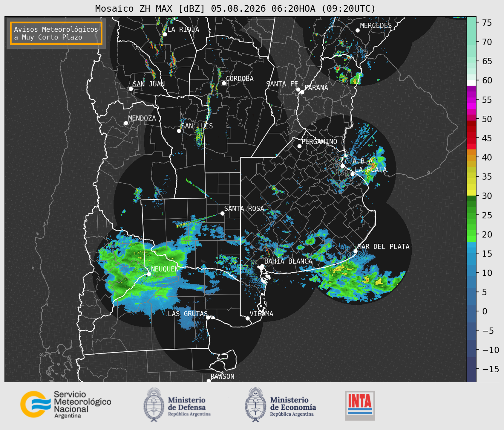Click the 60 dBZ white color band
Viewport: 504px width, 430px height.
tap(471, 83)
